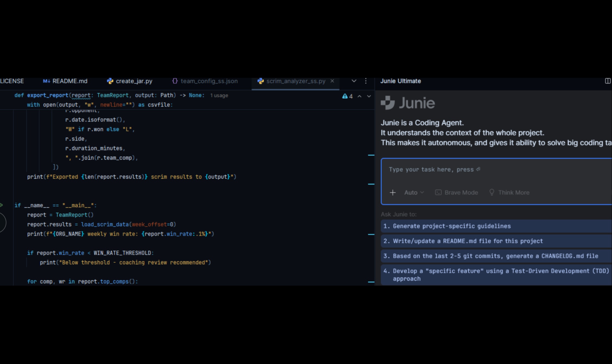Click the error stripe marker beside the win rate print line
Image resolution: width=612 pixels, height=364 pixels.
click(371, 234)
